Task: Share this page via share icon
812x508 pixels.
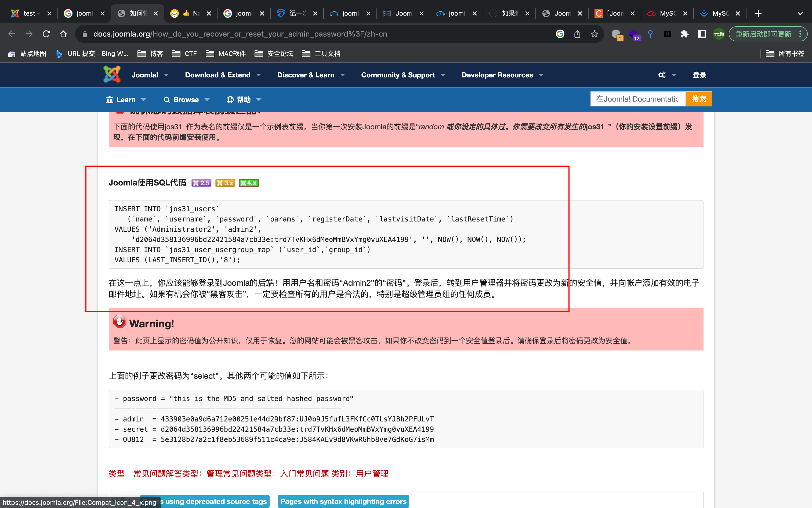Action: coord(577,34)
